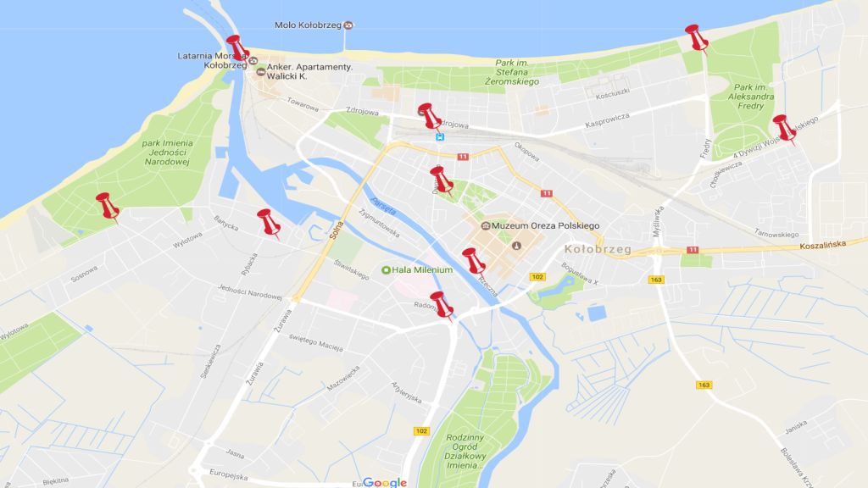
Task: Open the Molo Kołobrzeg camera marker
Action: (348, 25)
